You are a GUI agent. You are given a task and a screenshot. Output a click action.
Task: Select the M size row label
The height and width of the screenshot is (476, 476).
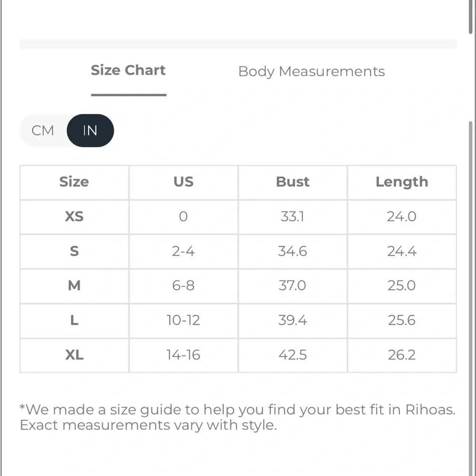74,286
